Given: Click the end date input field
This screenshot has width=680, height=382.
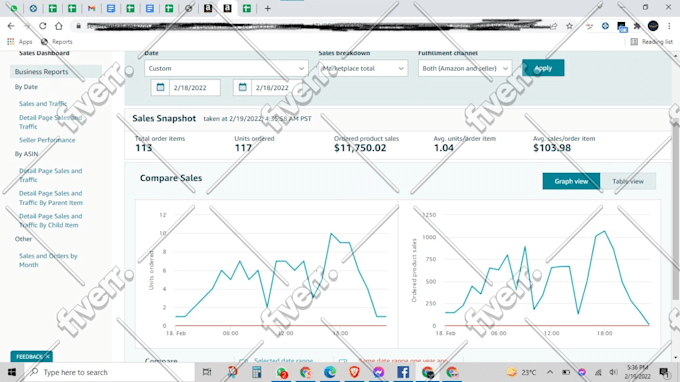Looking at the screenshot, I should click(x=276, y=88).
